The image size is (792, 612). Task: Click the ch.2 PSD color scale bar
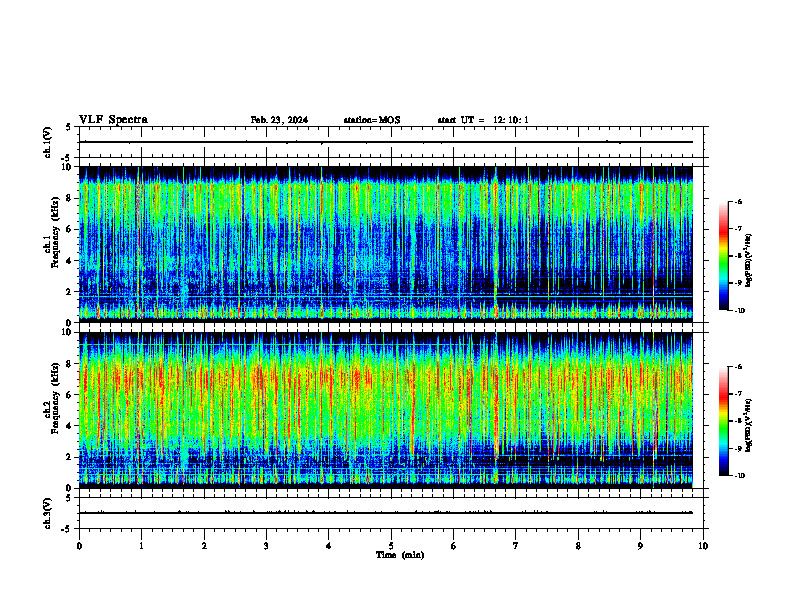coord(723,421)
